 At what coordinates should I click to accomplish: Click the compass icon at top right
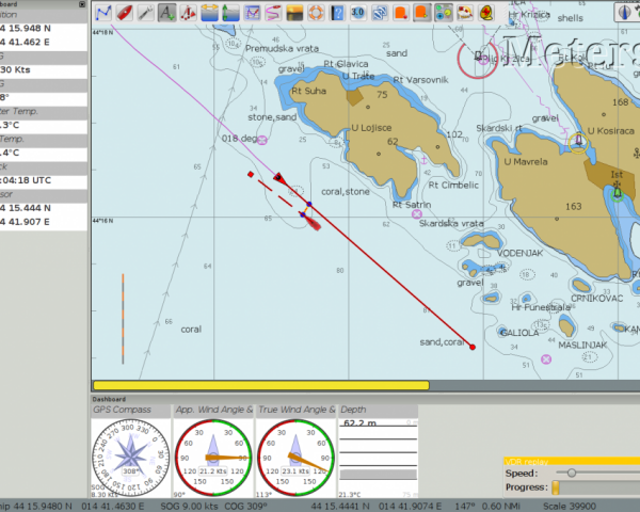[x=624, y=12]
